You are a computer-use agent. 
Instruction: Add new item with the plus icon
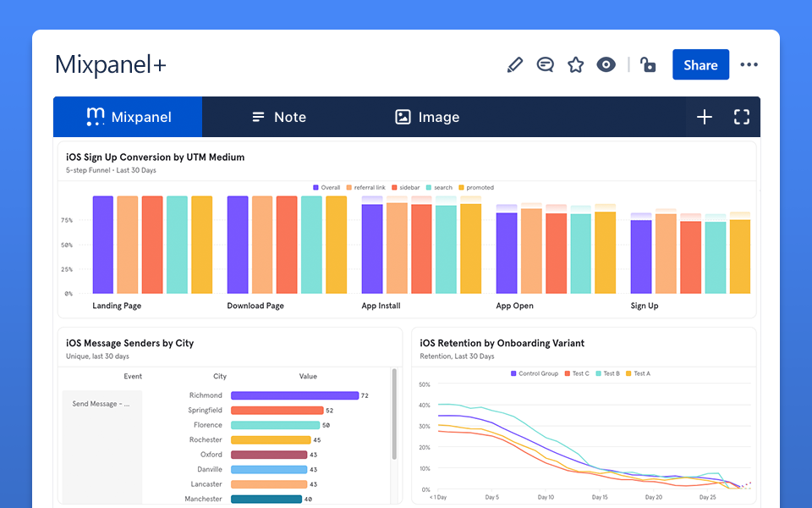point(705,117)
